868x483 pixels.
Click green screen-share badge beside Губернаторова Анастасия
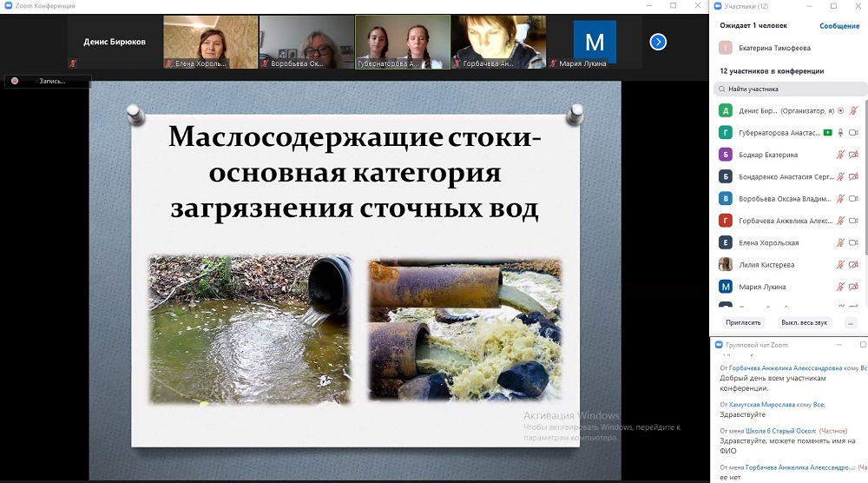pyautogui.click(x=828, y=133)
